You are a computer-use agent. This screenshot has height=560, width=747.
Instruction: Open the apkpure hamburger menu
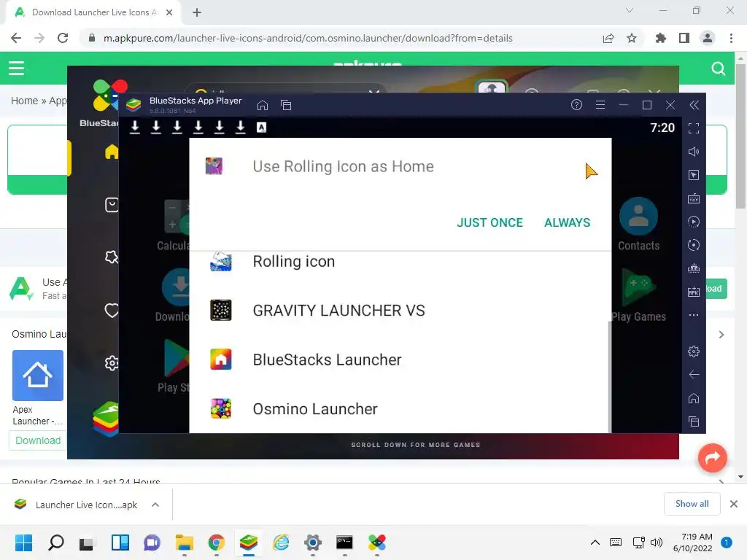click(16, 68)
